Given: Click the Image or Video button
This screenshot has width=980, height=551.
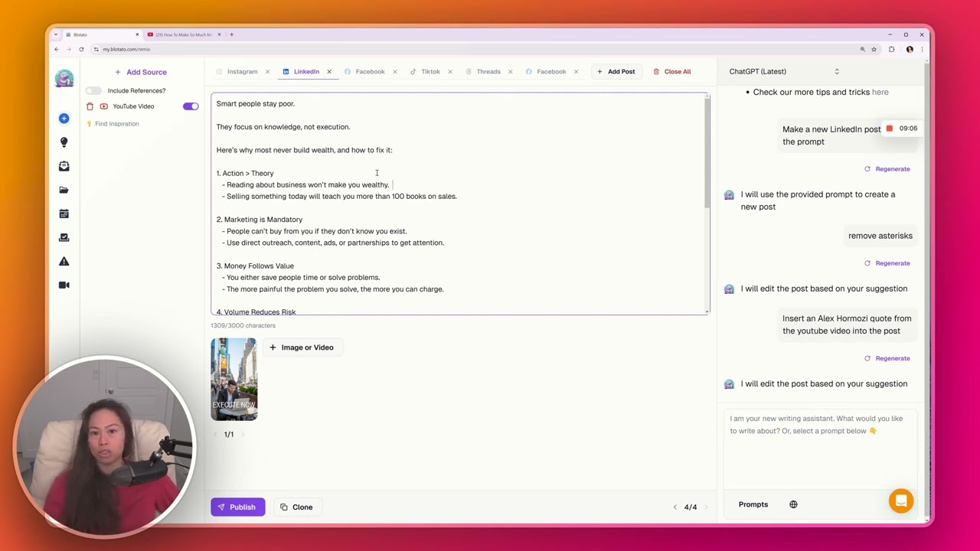Looking at the screenshot, I should [x=302, y=347].
